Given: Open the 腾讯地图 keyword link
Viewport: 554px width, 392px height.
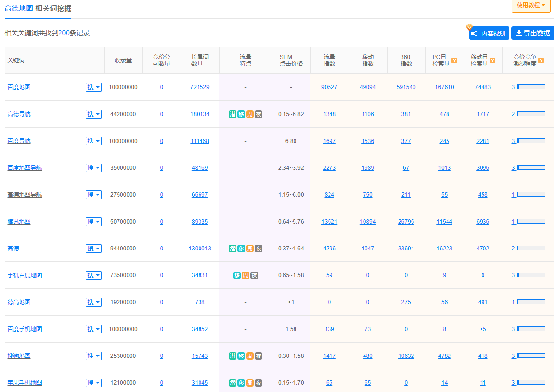Looking at the screenshot, I should coord(19,222).
